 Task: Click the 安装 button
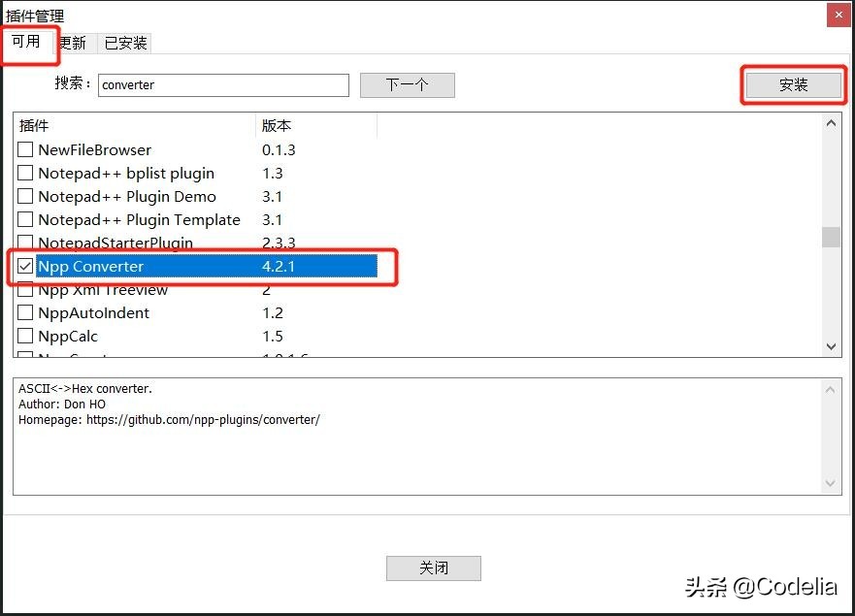point(794,85)
